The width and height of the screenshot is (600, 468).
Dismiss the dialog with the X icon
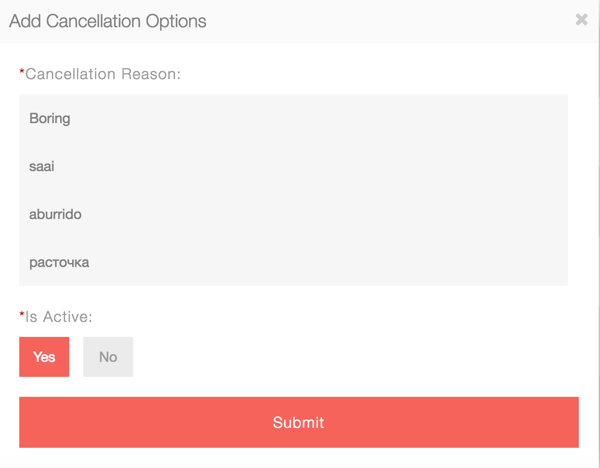[581, 19]
